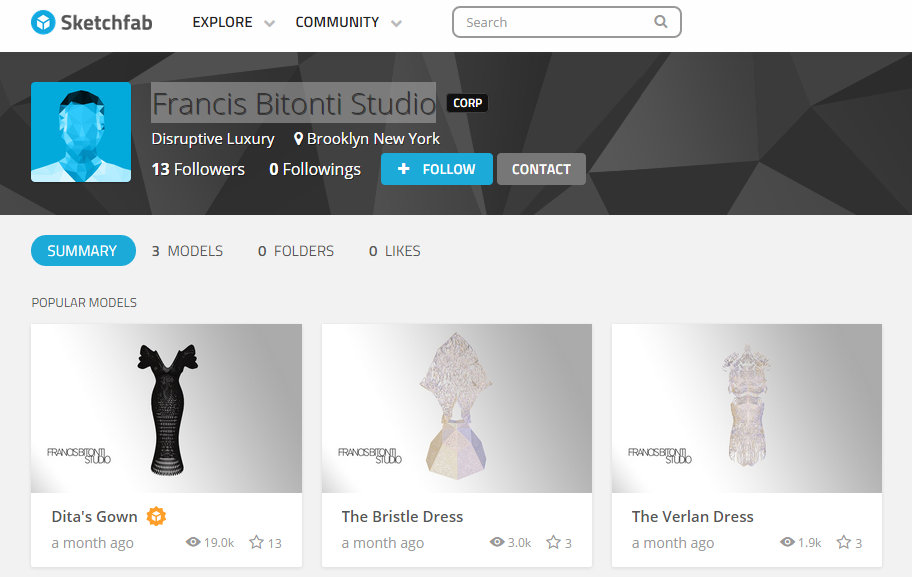Click the Sketchfab cube logo icon
Screen dimensions: 912x577
click(x=43, y=22)
